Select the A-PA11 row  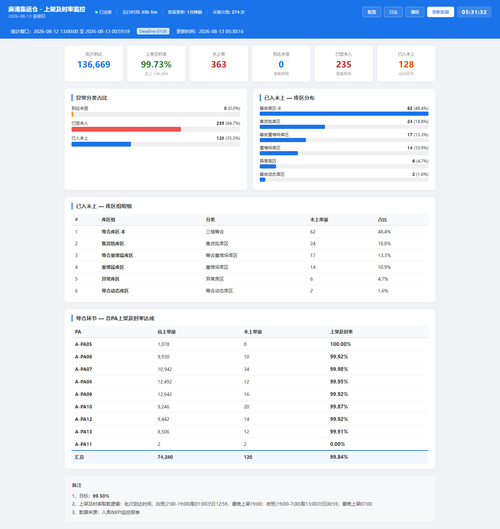tap(250, 444)
